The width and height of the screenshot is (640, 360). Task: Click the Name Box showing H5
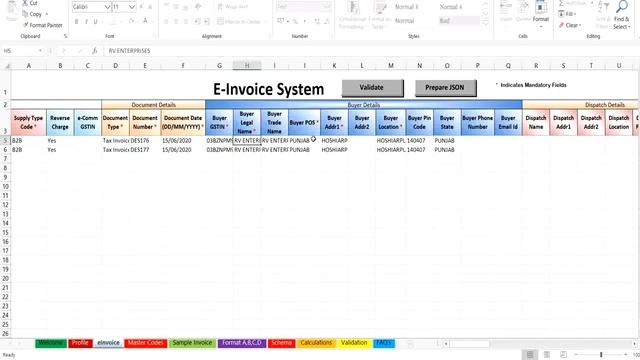coord(20,51)
